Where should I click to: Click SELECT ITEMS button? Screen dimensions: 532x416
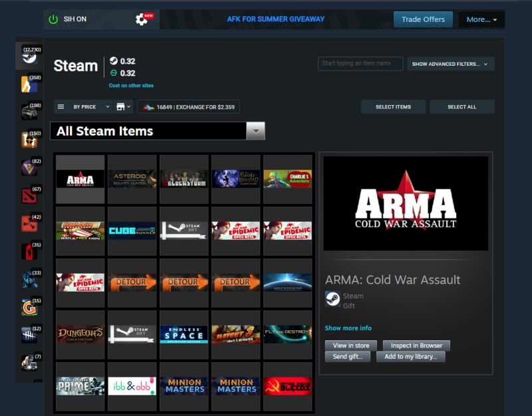point(393,107)
